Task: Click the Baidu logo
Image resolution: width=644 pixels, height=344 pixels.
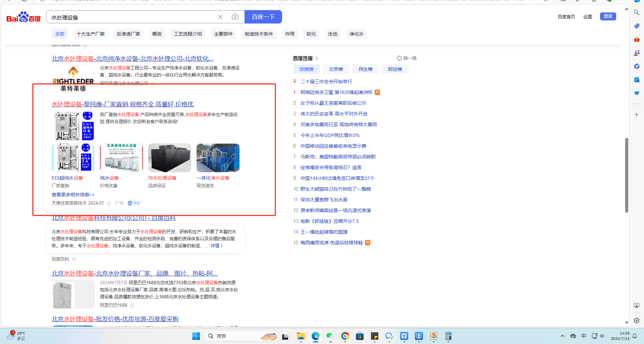Action: [x=23, y=17]
